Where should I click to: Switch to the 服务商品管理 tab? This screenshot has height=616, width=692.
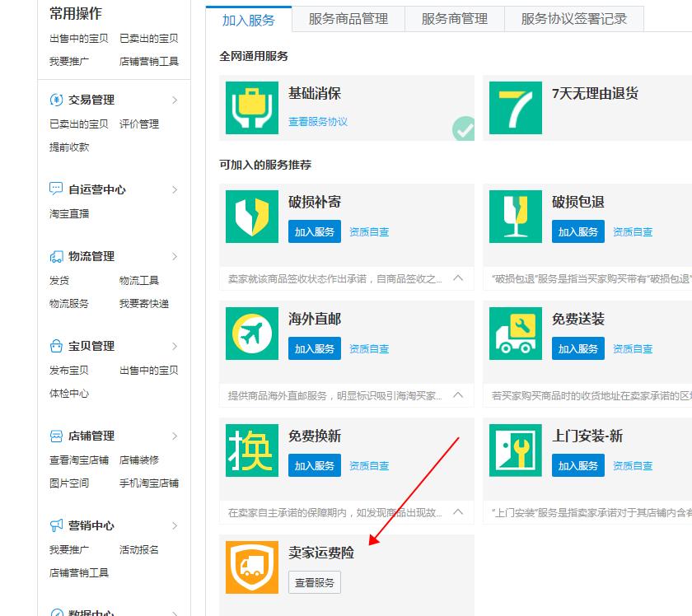(x=345, y=18)
